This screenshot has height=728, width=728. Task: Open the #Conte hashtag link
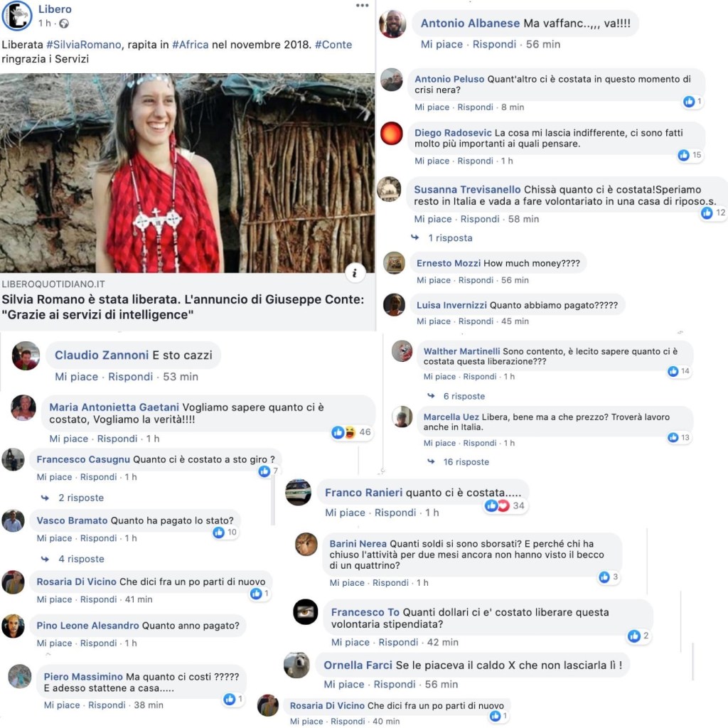pos(333,45)
